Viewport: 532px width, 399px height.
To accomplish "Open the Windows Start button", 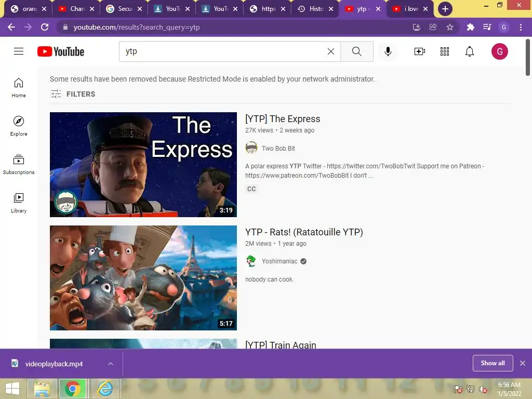I will [x=12, y=389].
